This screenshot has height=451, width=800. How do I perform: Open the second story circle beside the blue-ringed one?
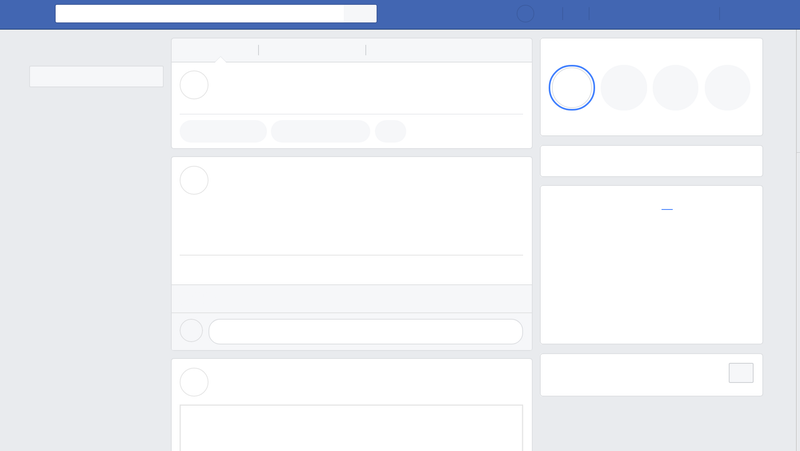point(623,88)
